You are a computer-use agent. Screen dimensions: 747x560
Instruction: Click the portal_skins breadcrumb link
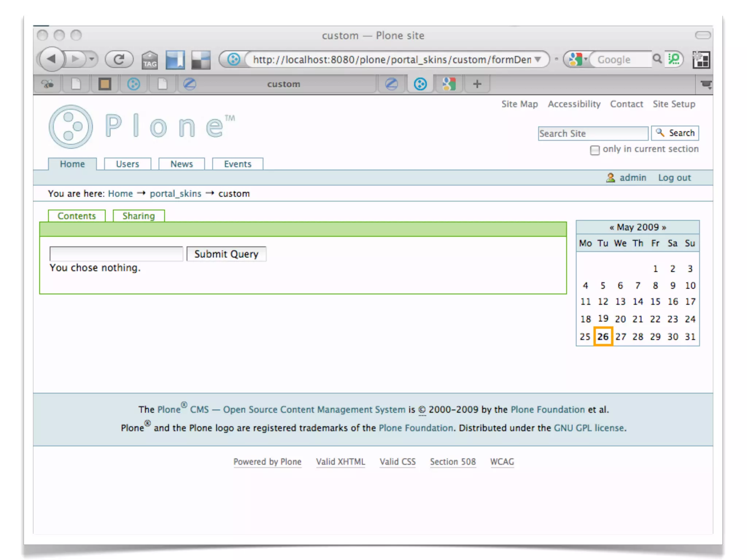(175, 194)
